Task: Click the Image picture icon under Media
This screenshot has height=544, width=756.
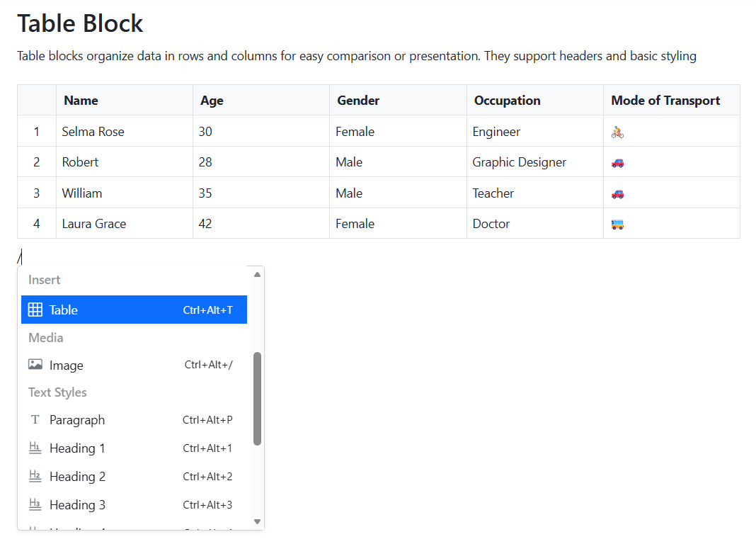Action: (35, 365)
